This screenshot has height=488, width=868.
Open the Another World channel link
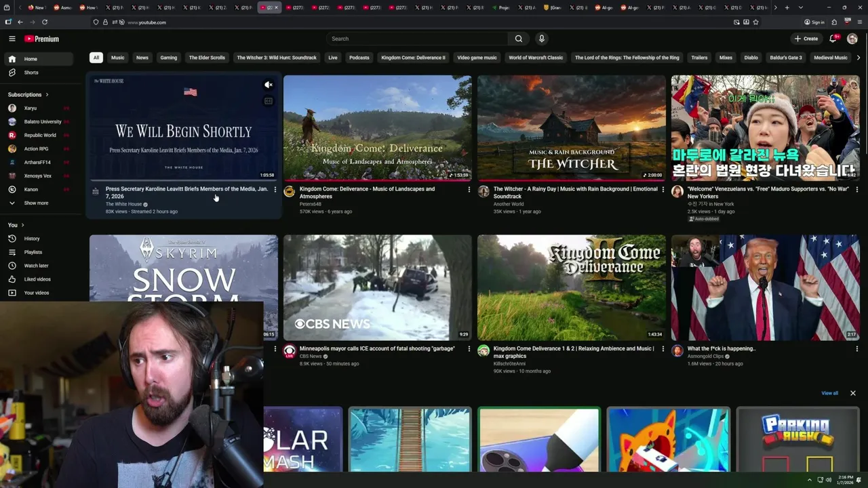[x=509, y=204]
